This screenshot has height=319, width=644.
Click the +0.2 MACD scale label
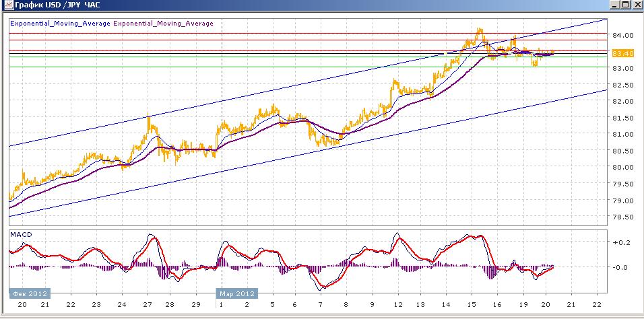click(x=621, y=243)
